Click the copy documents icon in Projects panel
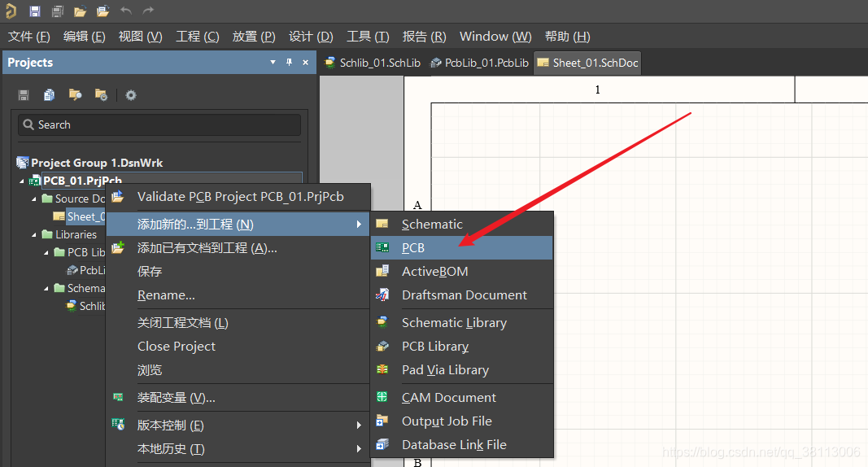 (x=50, y=95)
